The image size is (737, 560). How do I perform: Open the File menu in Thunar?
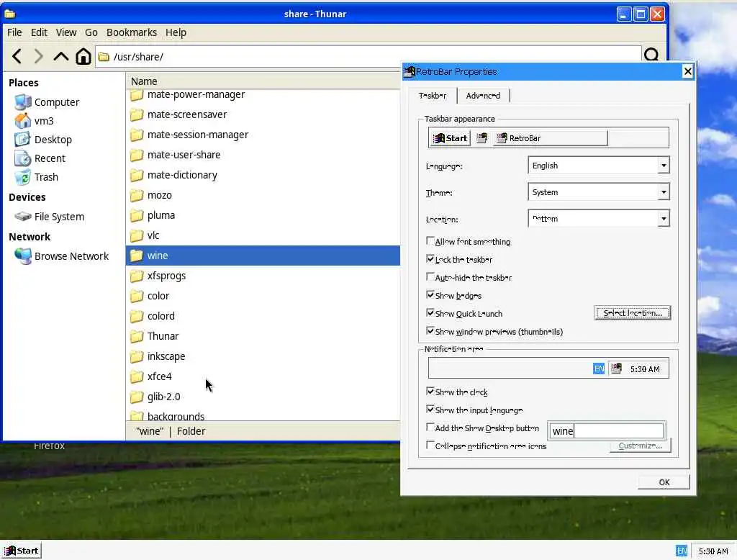pyautogui.click(x=14, y=32)
